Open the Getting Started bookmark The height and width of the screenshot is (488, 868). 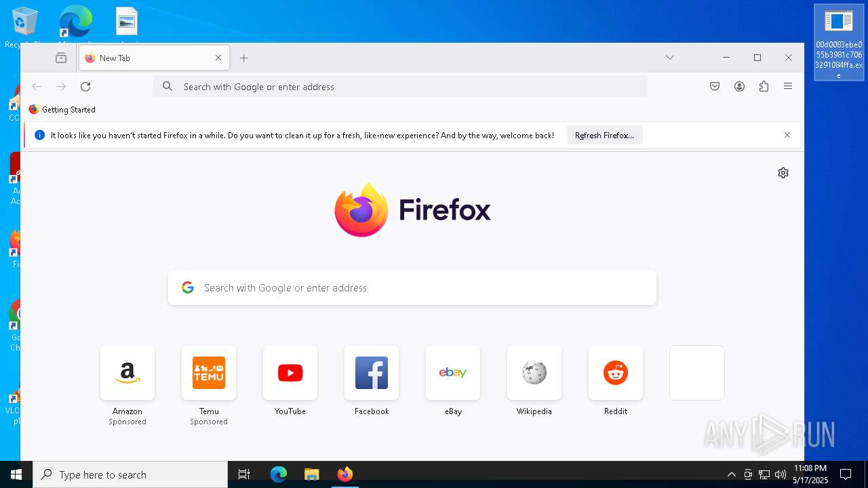62,110
